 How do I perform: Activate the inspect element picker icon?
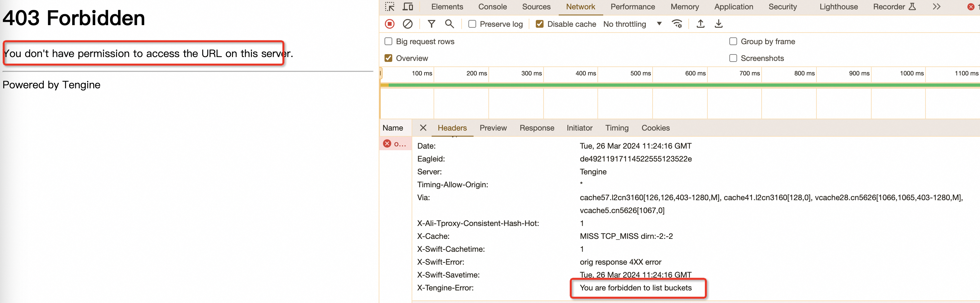390,7
